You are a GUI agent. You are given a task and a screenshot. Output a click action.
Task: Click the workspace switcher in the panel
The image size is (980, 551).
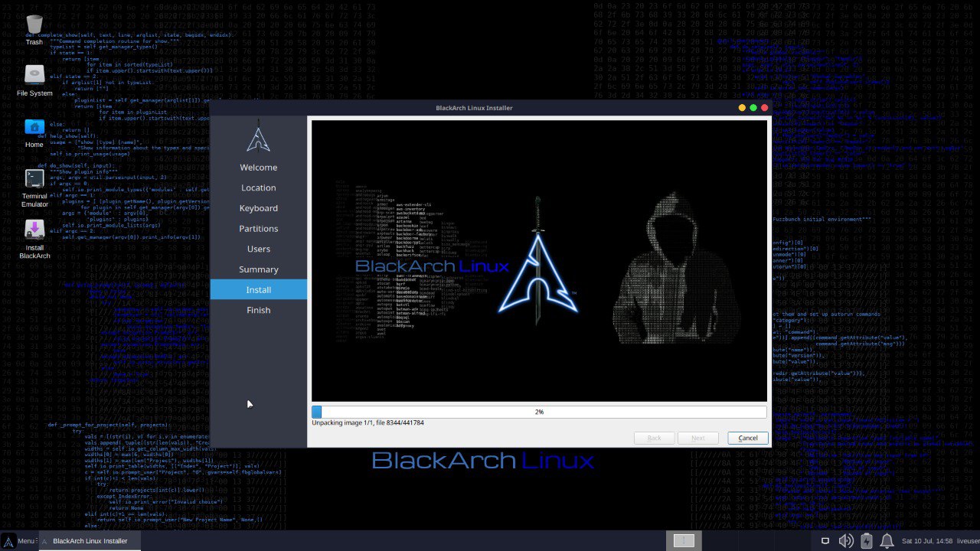coord(684,540)
